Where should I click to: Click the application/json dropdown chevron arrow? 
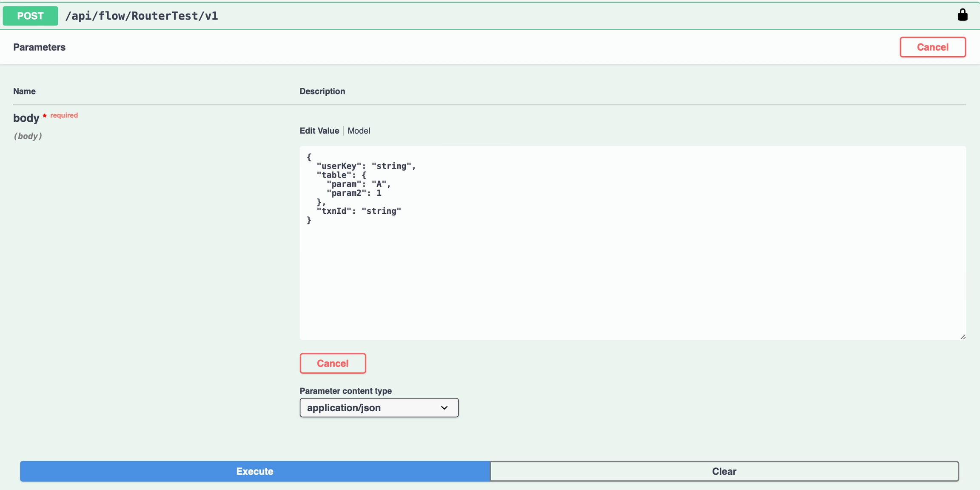(444, 408)
